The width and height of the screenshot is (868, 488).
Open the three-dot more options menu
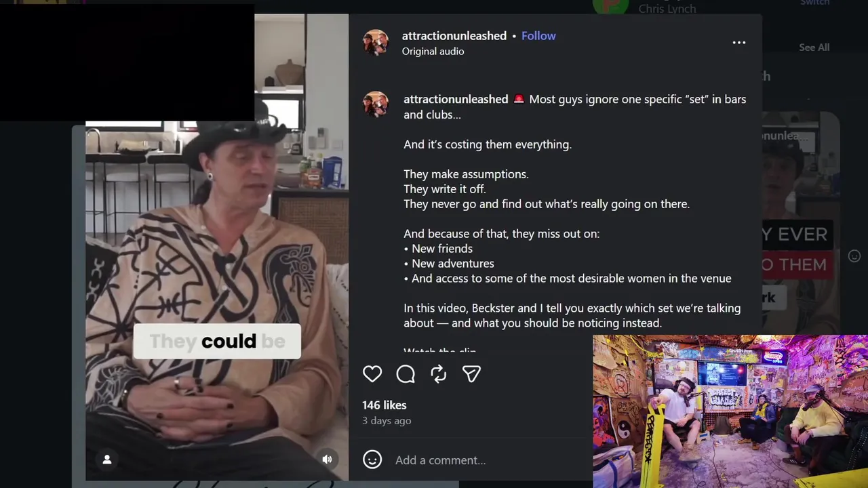tap(739, 43)
